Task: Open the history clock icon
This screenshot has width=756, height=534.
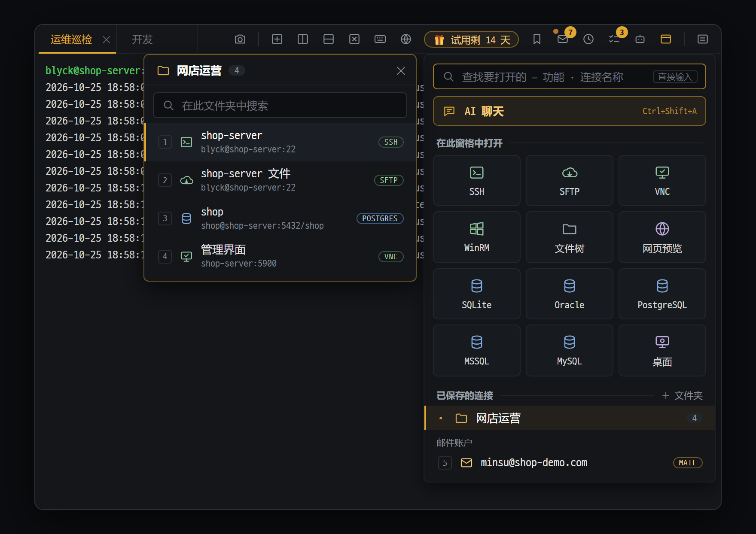Action: coord(588,39)
